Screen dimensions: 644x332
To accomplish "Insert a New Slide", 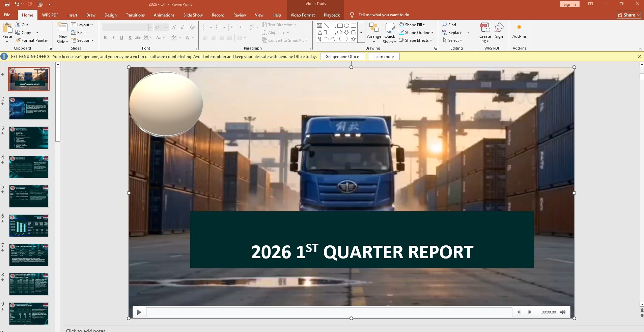I will [x=63, y=33].
